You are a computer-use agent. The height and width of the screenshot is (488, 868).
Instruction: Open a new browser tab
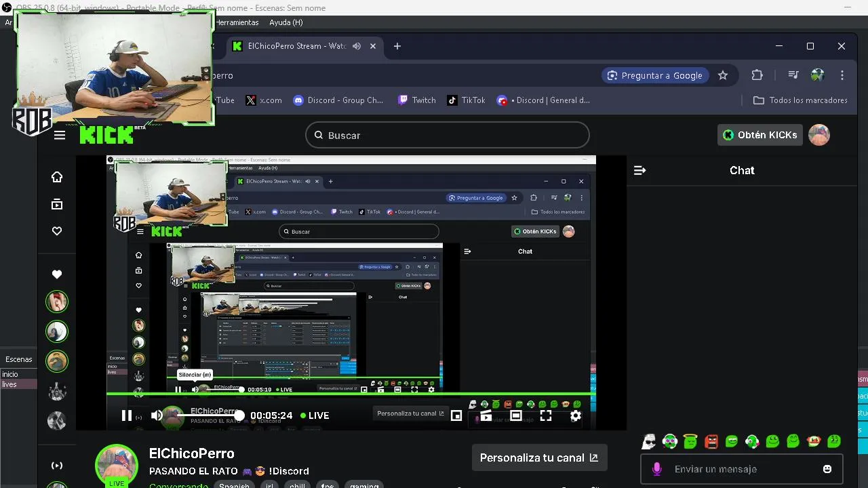coord(397,46)
